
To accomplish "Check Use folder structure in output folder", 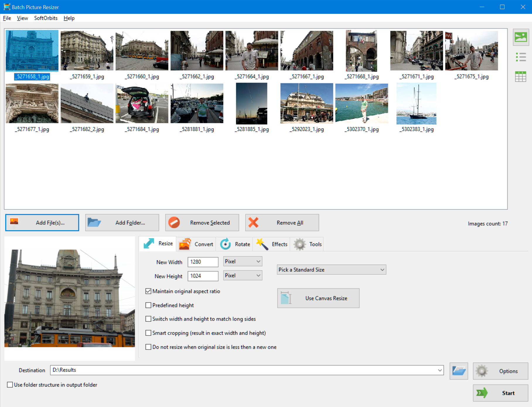I will coord(10,385).
